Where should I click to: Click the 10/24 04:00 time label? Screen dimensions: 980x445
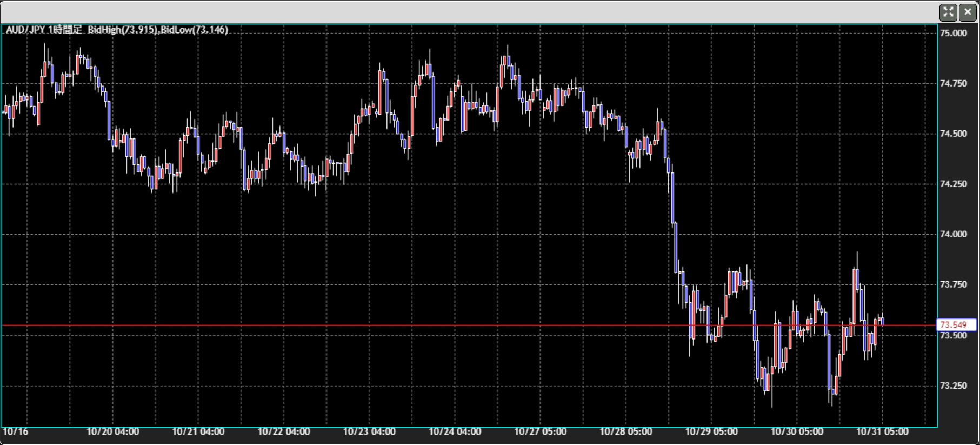(x=455, y=432)
